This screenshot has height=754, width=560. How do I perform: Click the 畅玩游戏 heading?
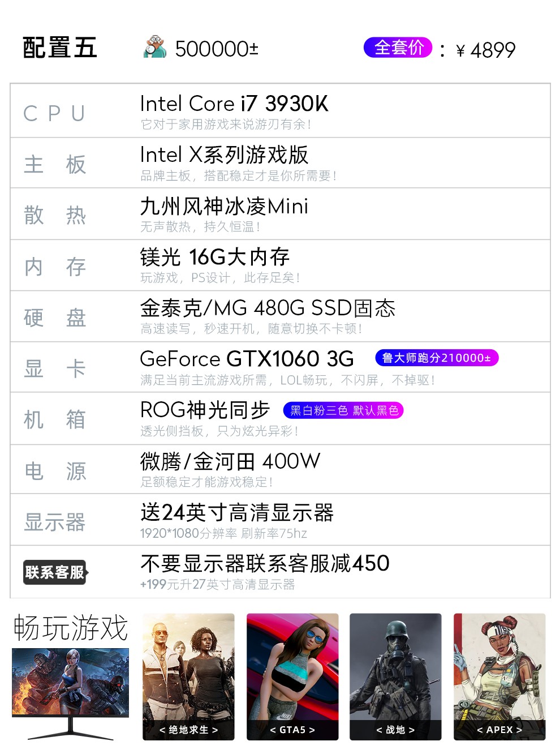coord(71,628)
